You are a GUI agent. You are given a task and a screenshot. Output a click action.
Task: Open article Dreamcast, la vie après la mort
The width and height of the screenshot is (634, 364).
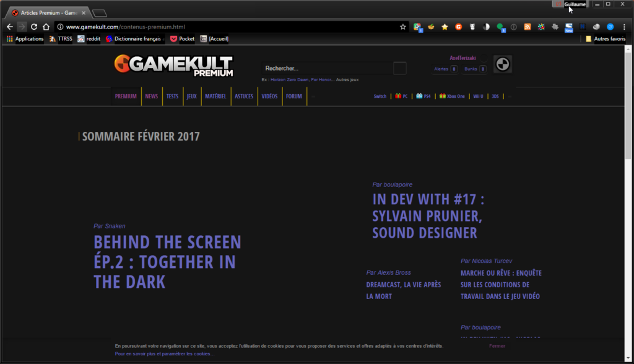(404, 290)
